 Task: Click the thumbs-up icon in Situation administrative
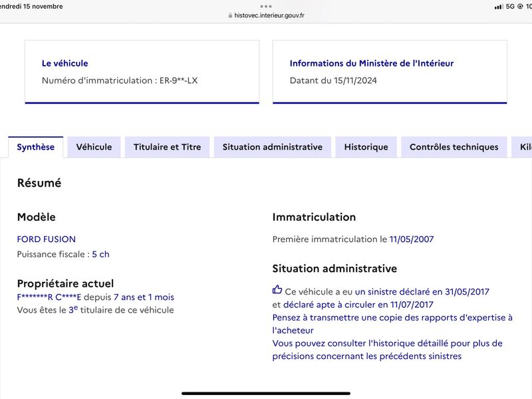[x=277, y=290]
